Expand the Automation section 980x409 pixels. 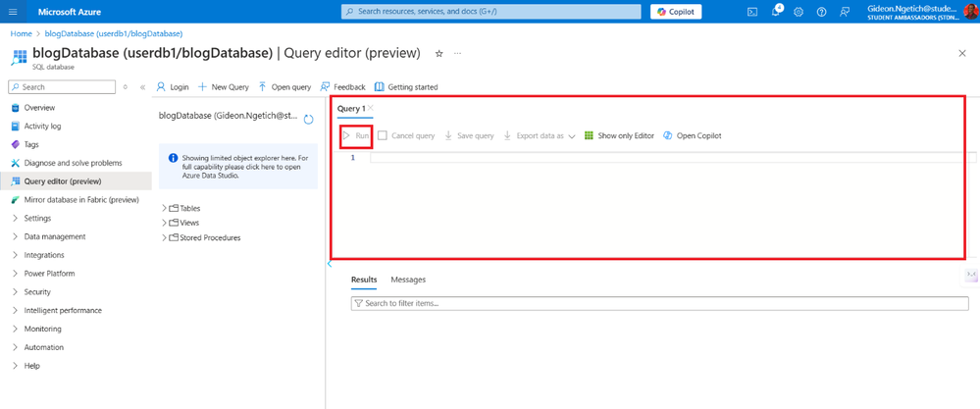click(44, 347)
